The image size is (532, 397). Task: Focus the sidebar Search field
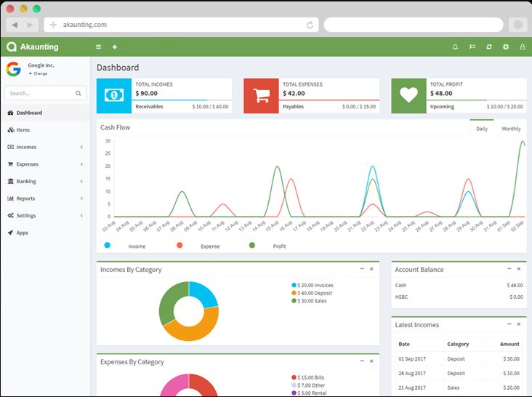(45, 93)
